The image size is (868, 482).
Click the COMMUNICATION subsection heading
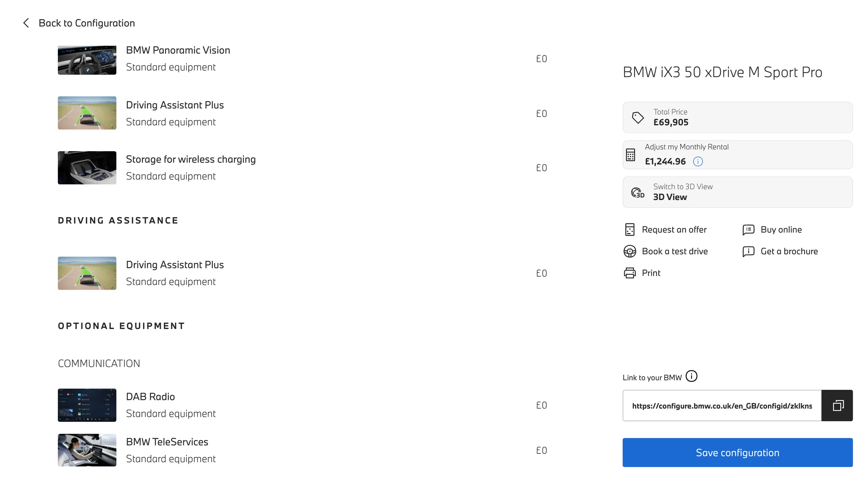[99, 363]
